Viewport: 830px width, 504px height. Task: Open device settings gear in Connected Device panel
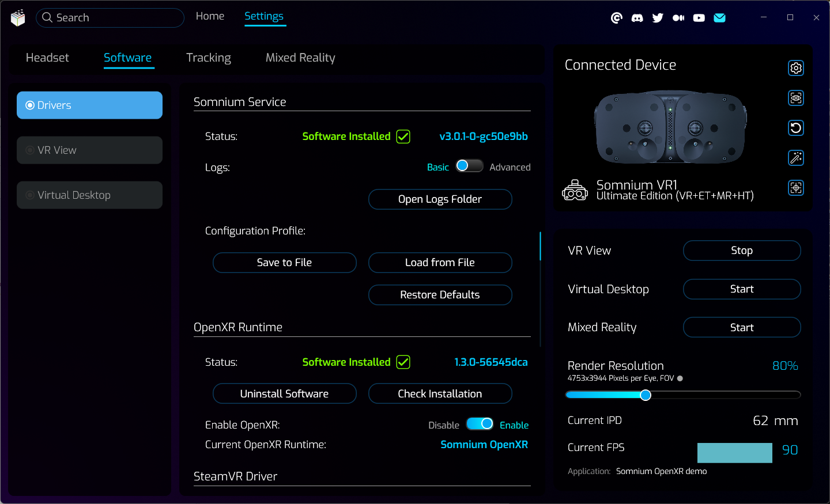pos(795,68)
